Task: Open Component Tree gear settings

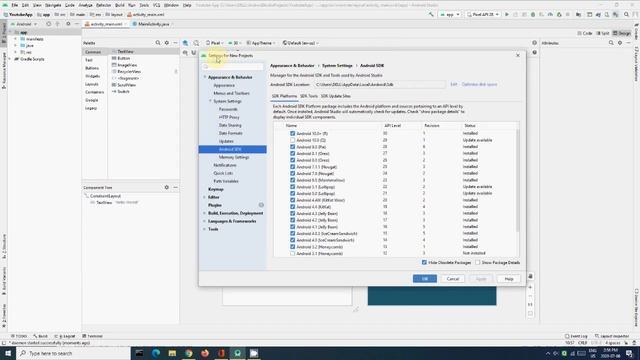Action: [x=167, y=187]
